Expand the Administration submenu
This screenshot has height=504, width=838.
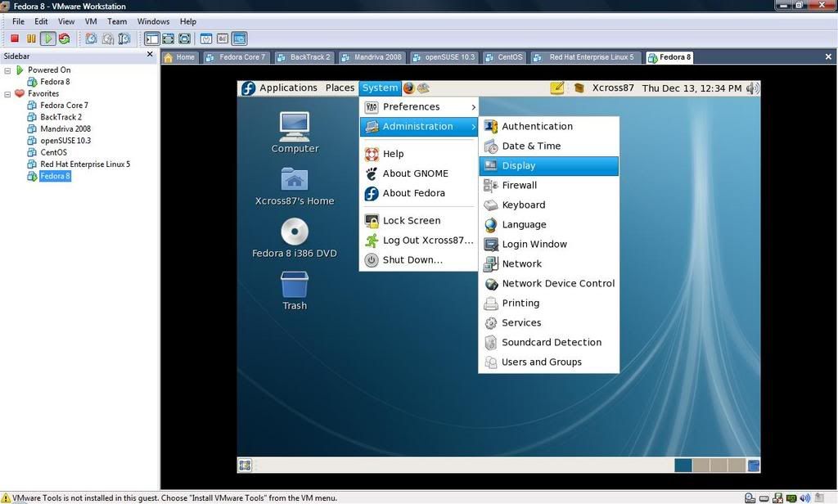point(419,127)
